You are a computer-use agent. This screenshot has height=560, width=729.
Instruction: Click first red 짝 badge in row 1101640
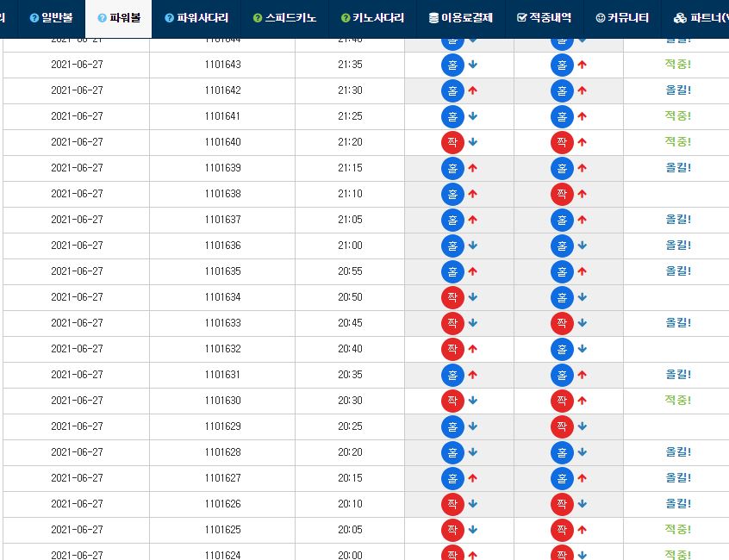pos(452,142)
